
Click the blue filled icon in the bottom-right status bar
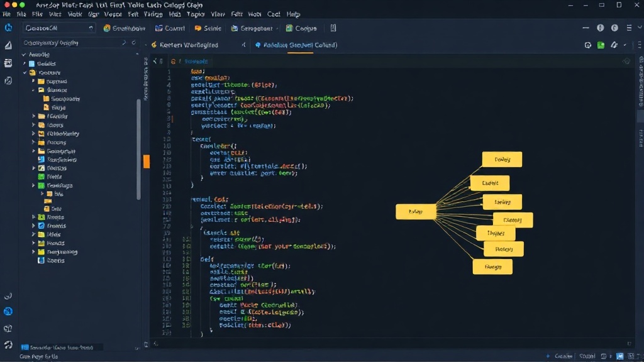pyautogui.click(x=619, y=356)
